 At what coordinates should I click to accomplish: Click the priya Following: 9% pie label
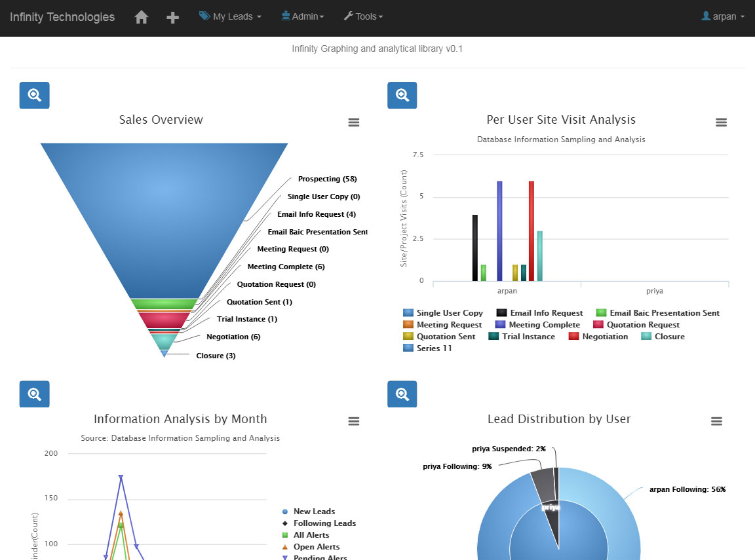pyautogui.click(x=457, y=466)
